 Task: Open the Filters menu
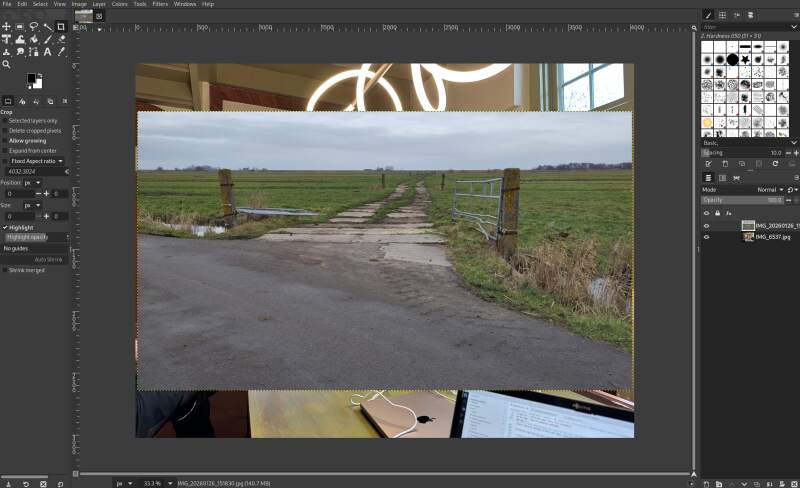pos(160,4)
